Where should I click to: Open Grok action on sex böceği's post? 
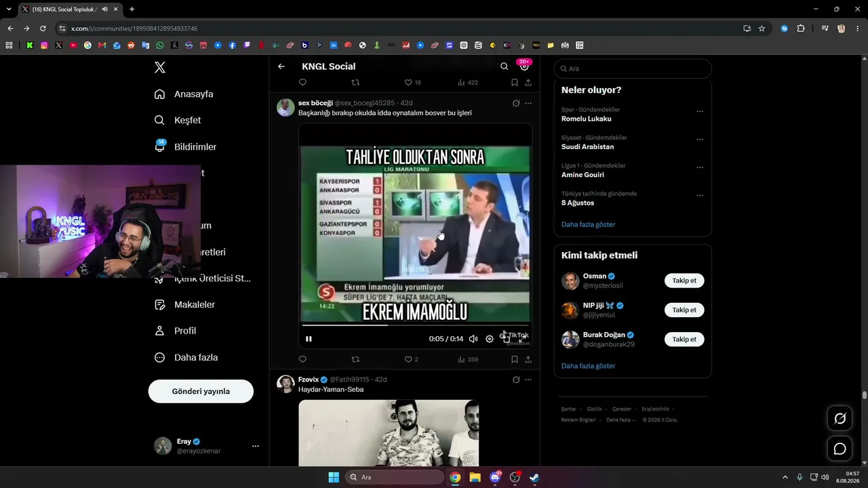coord(516,103)
